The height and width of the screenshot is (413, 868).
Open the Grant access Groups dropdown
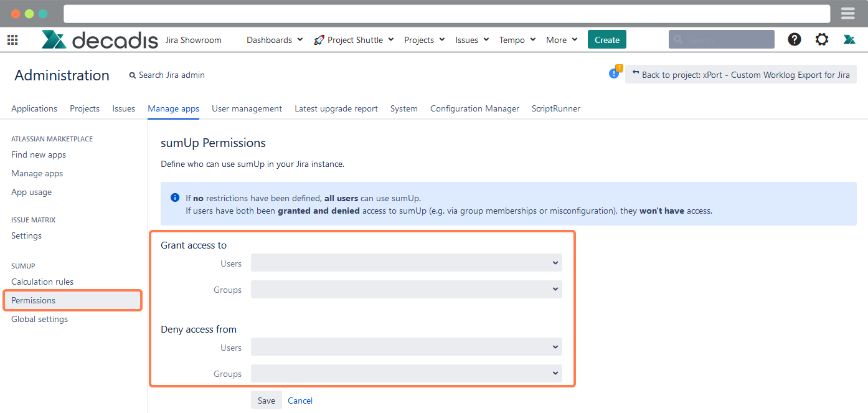(405, 289)
